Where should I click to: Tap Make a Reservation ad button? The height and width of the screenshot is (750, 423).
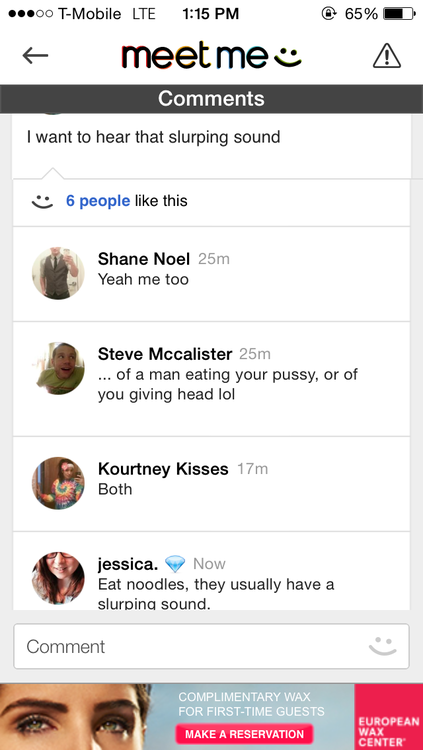pyautogui.click(x=244, y=734)
